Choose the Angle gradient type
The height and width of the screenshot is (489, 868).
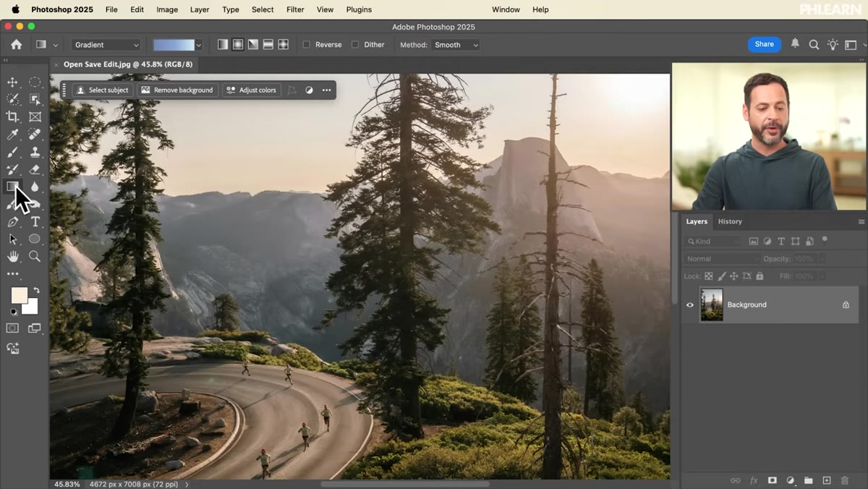pos(253,44)
